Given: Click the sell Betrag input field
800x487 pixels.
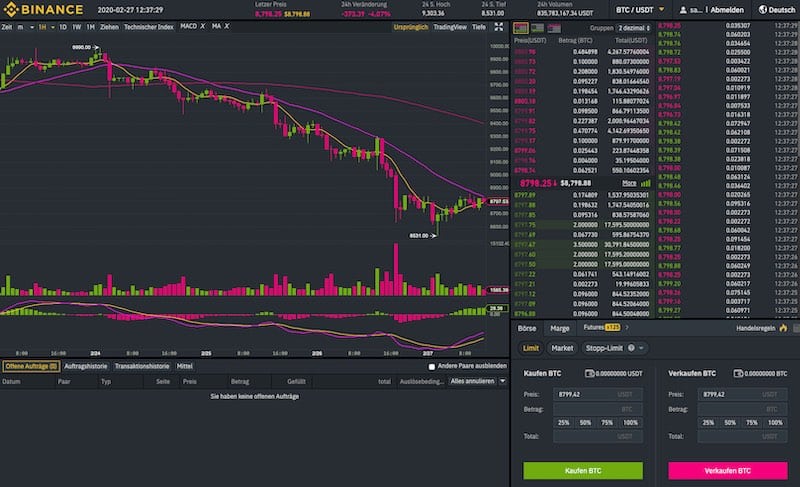Looking at the screenshot, I should [x=743, y=409].
